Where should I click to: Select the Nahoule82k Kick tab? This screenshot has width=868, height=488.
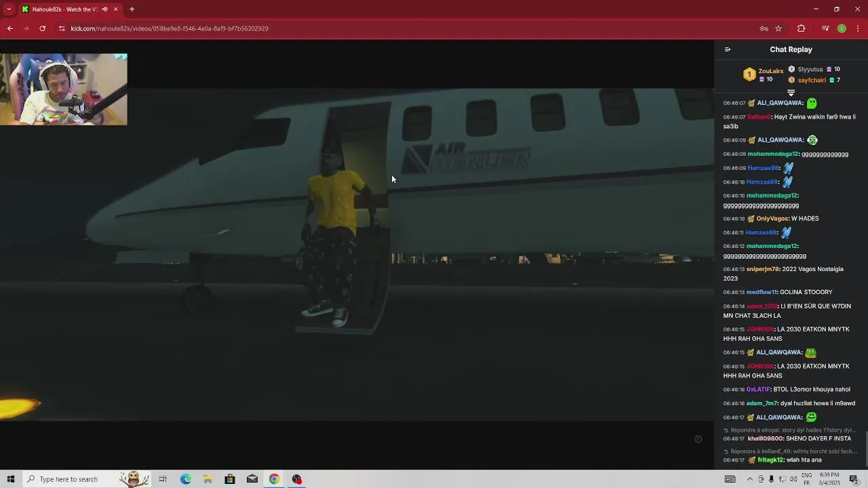click(69, 9)
